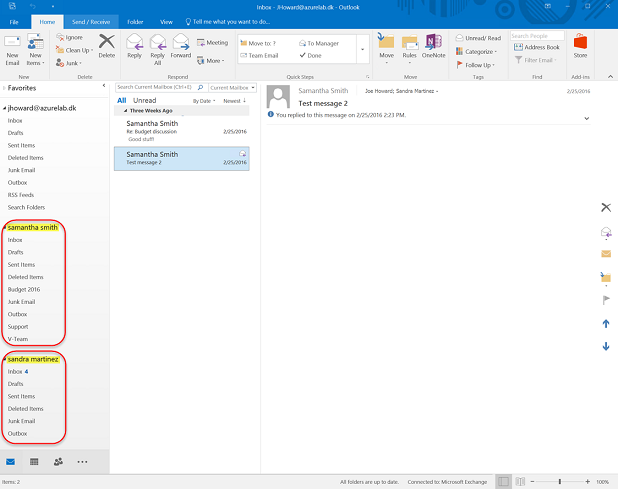
Task: Open the Clean Up menu
Action: pyautogui.click(x=74, y=50)
